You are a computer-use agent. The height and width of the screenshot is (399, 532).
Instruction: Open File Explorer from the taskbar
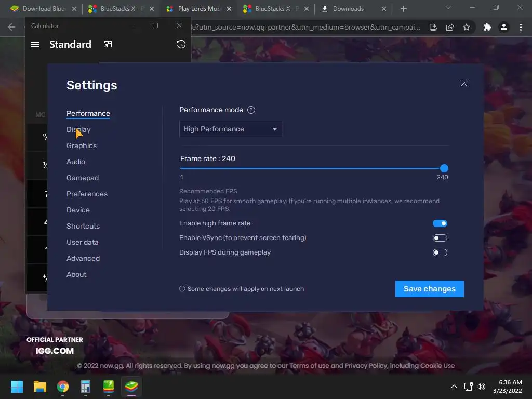click(39, 387)
